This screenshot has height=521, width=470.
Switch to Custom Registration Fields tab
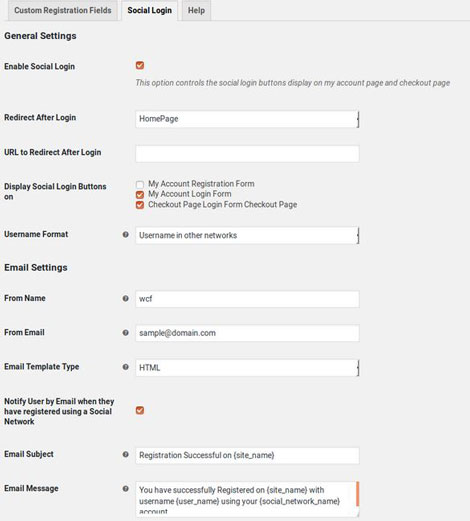(63, 10)
